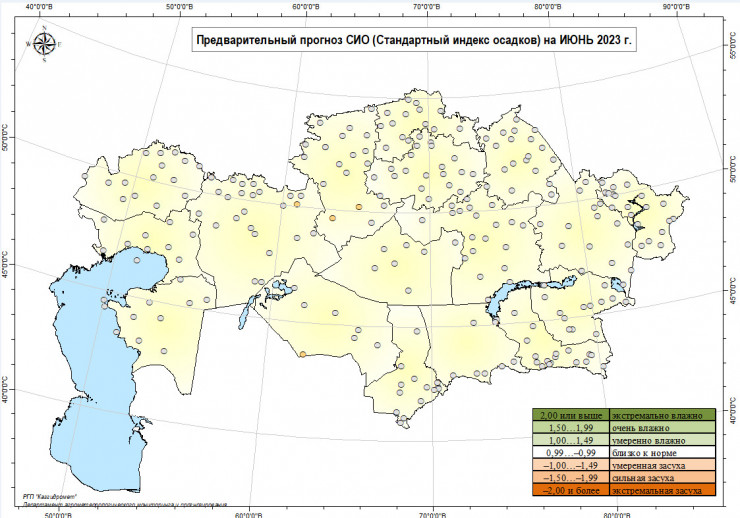Image resolution: width=740 pixels, height=518 pixels.
Task: Click the 'экстремальная засуха' legend label
Action: click(x=659, y=491)
